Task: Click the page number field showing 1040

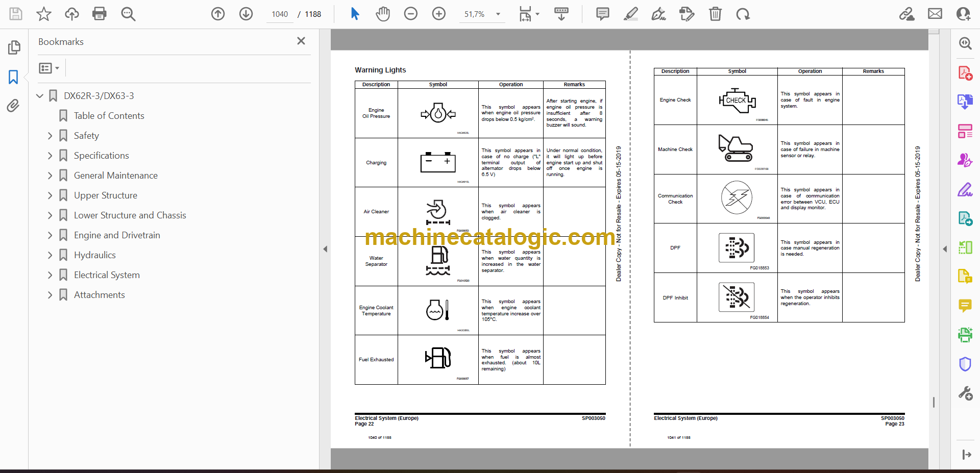Action: point(280,14)
